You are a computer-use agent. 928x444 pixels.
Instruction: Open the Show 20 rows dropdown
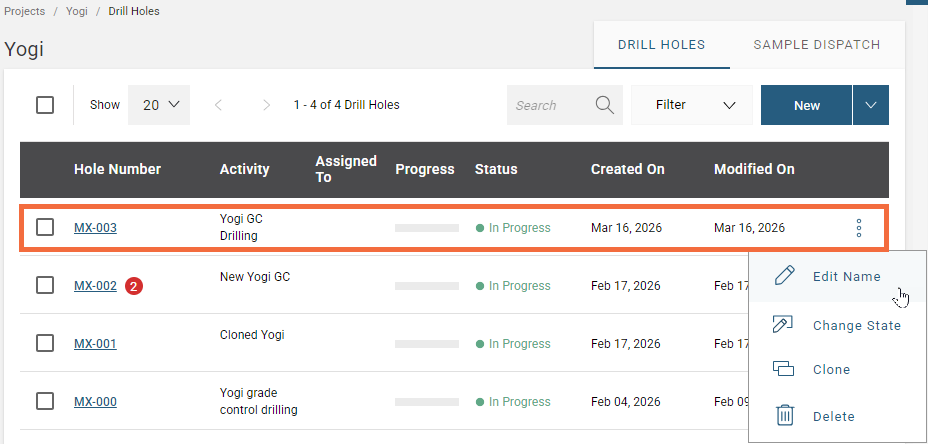click(159, 105)
